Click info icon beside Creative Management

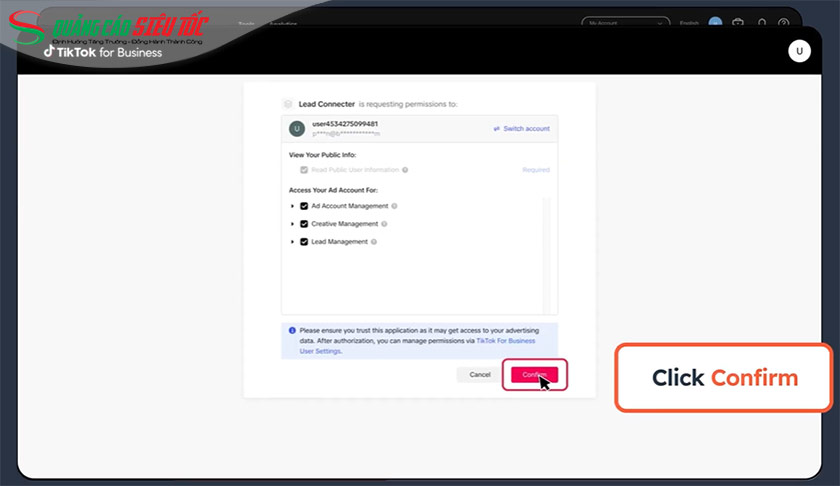(386, 224)
